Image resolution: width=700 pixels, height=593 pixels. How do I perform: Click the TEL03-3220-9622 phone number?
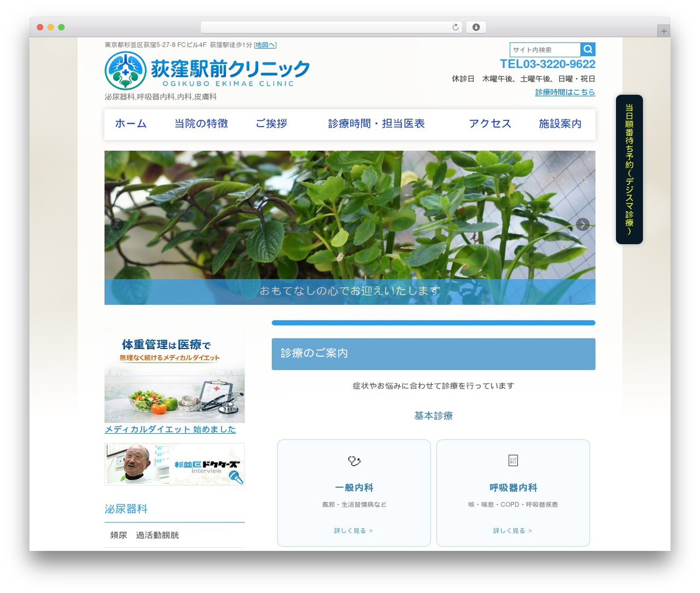[547, 64]
